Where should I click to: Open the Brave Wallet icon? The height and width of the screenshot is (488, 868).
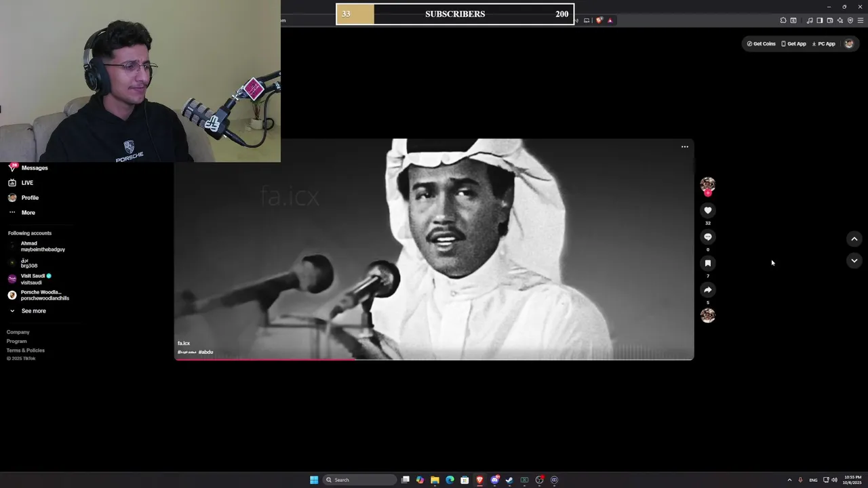829,20
